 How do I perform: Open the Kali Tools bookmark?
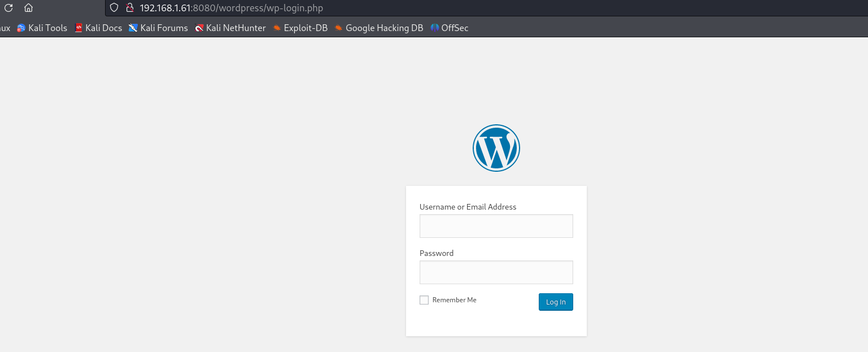coord(42,28)
